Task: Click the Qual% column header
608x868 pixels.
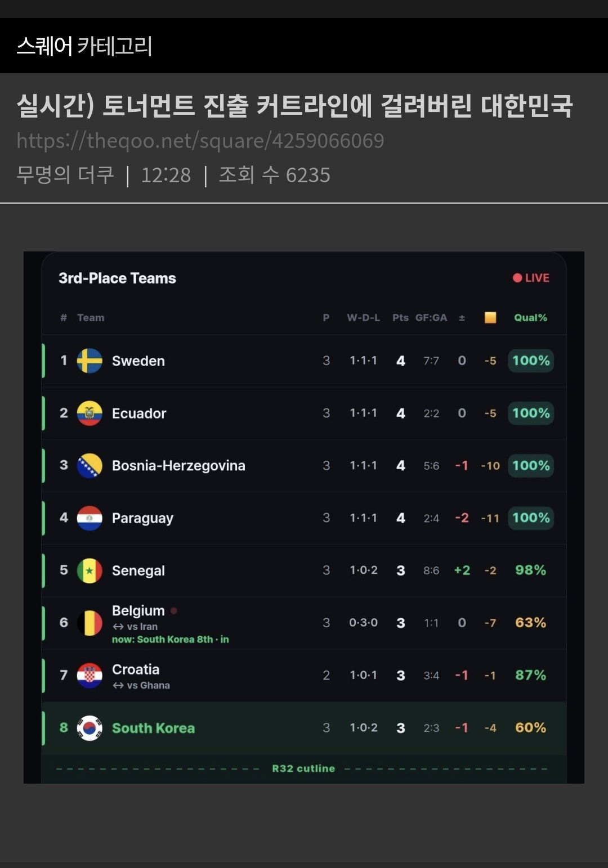Action: (530, 318)
